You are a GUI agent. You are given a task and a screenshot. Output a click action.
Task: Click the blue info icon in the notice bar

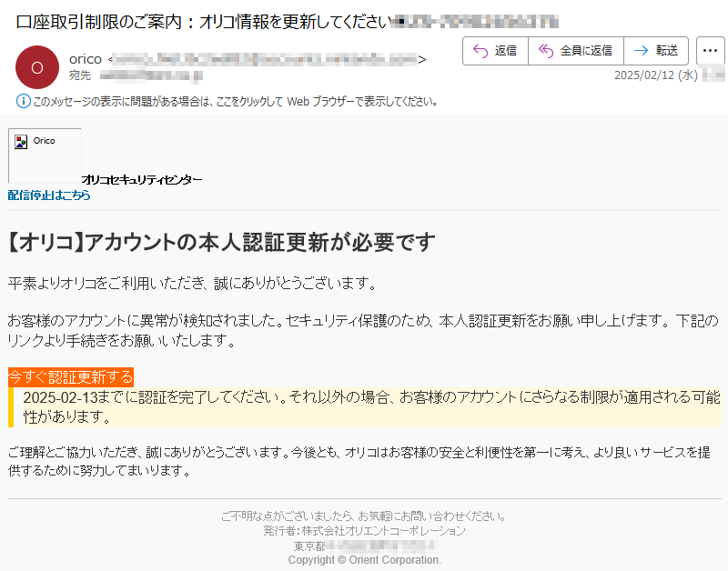click(23, 102)
